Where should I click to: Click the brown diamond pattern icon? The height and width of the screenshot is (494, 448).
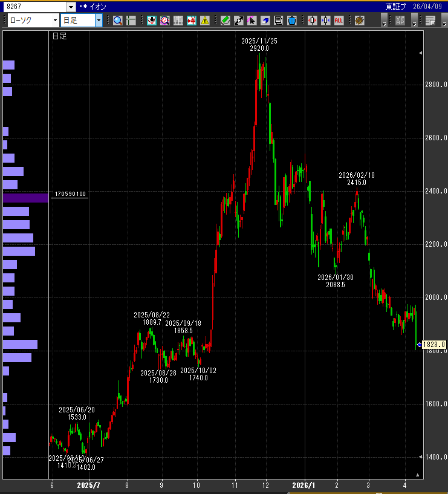click(x=360, y=21)
